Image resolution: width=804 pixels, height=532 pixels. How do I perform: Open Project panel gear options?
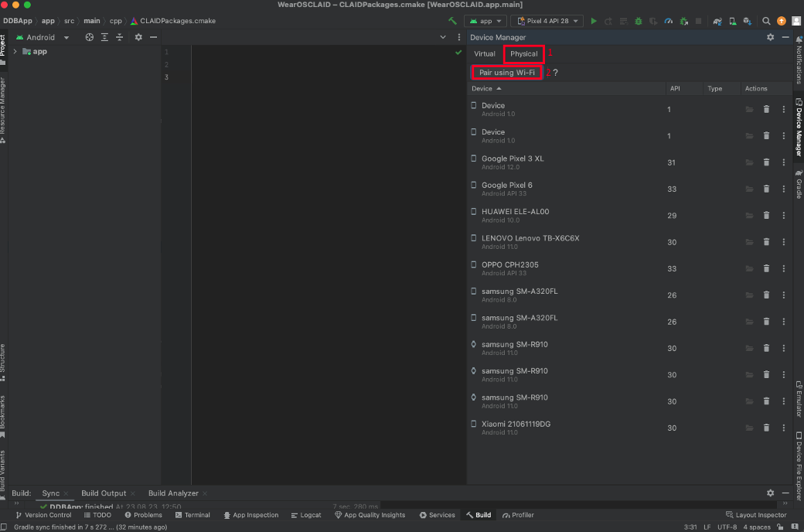(x=138, y=37)
